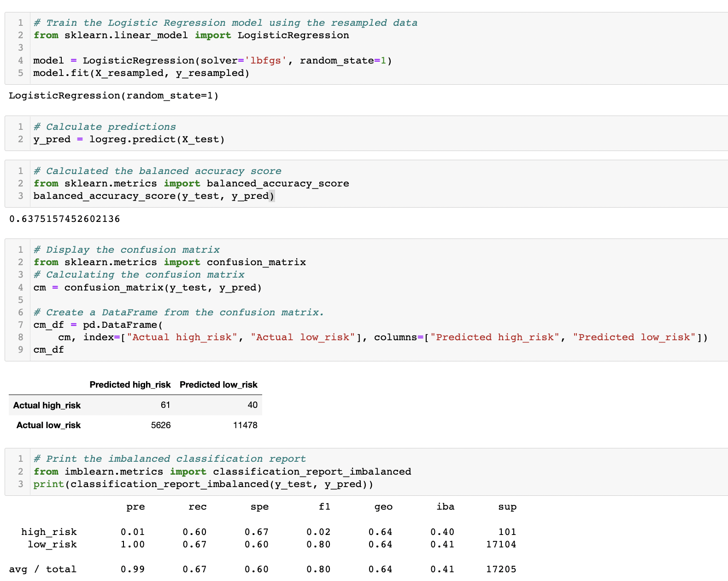Screen dimensions: 728x581
Task: Click the 'Display the confusion matrix' comment
Action: [127, 250]
